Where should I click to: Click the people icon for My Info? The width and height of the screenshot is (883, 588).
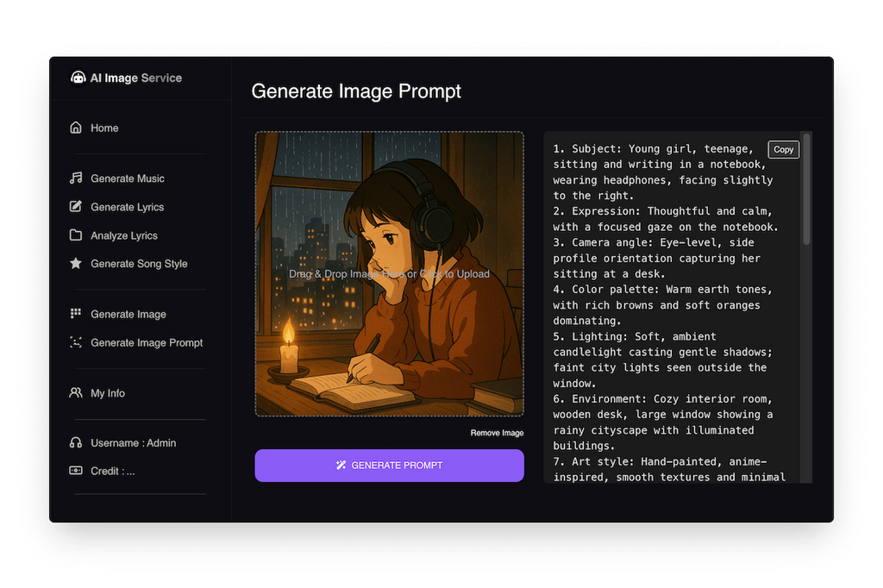tap(76, 392)
